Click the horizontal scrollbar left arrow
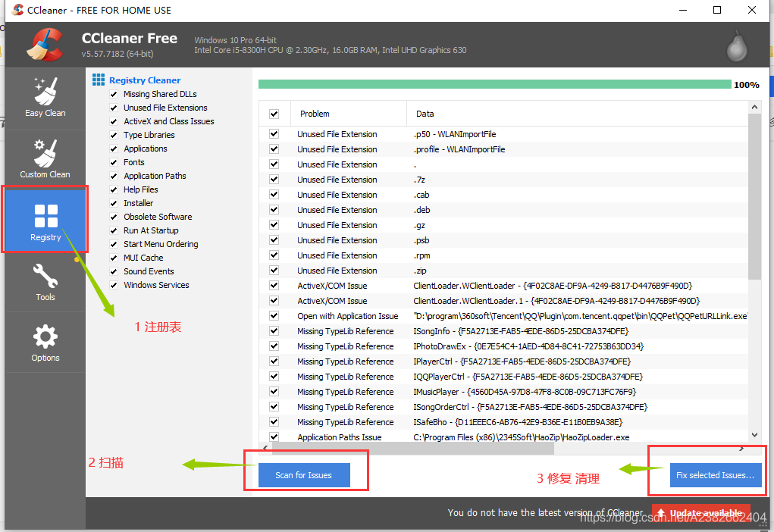774x532 pixels. (x=265, y=448)
